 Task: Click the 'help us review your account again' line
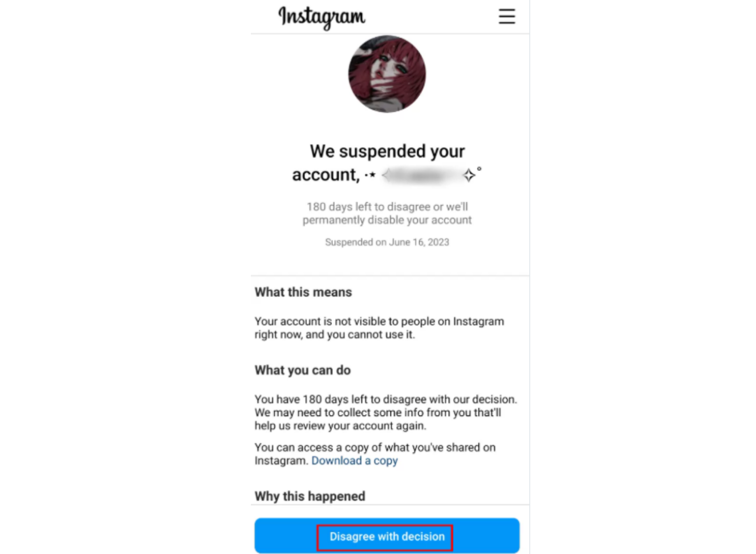340,426
